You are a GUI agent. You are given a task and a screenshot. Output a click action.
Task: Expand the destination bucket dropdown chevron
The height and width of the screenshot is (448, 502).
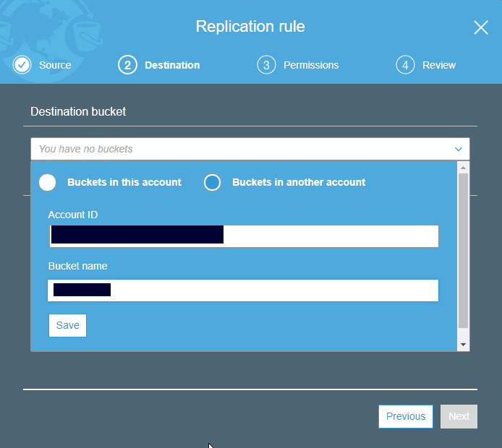click(458, 149)
